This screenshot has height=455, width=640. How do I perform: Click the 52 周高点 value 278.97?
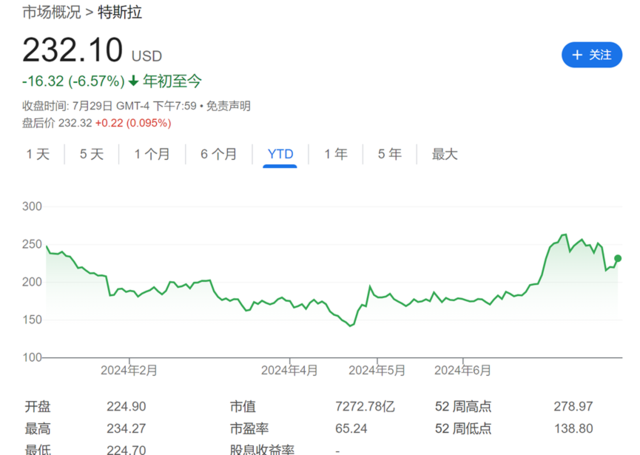[573, 406]
